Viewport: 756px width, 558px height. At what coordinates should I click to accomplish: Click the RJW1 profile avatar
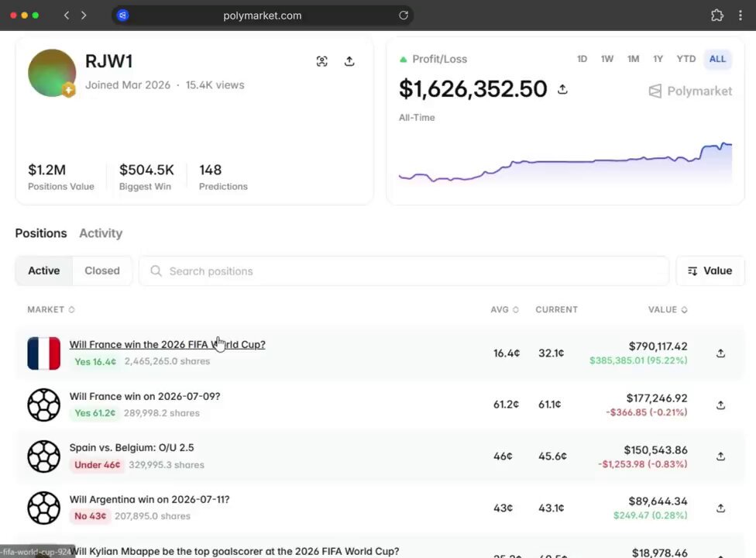[52, 73]
